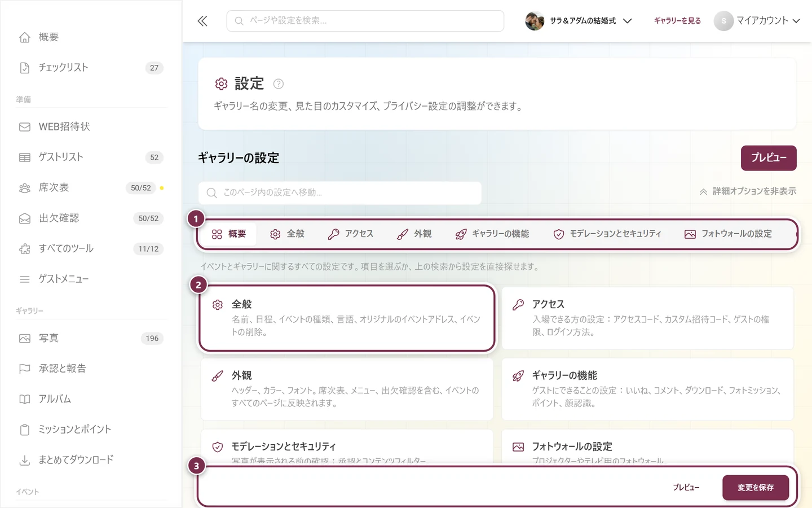
Task: Open ゲストリスト in the sidebar
Action: [x=91, y=157]
